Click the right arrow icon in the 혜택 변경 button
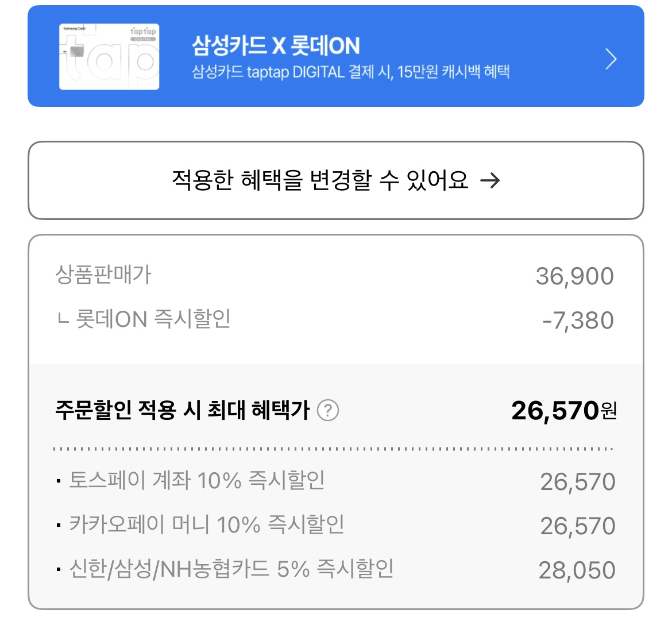This screenshot has height=625, width=672. 490,181
